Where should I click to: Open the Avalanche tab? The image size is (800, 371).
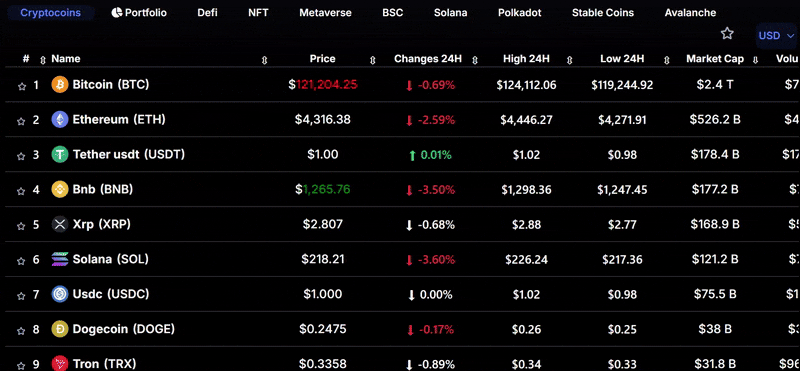point(690,13)
